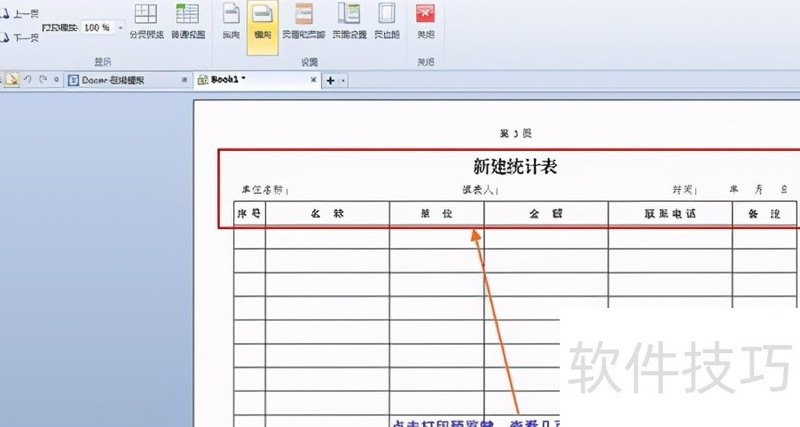The image size is (800, 427).
Task: Click the 设置 group label
Action: 309,62
